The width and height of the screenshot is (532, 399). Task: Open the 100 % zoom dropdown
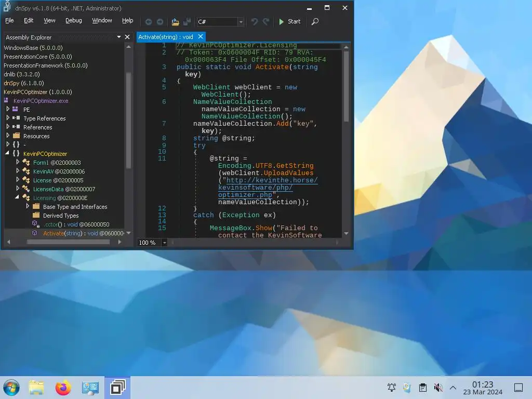pyautogui.click(x=164, y=243)
